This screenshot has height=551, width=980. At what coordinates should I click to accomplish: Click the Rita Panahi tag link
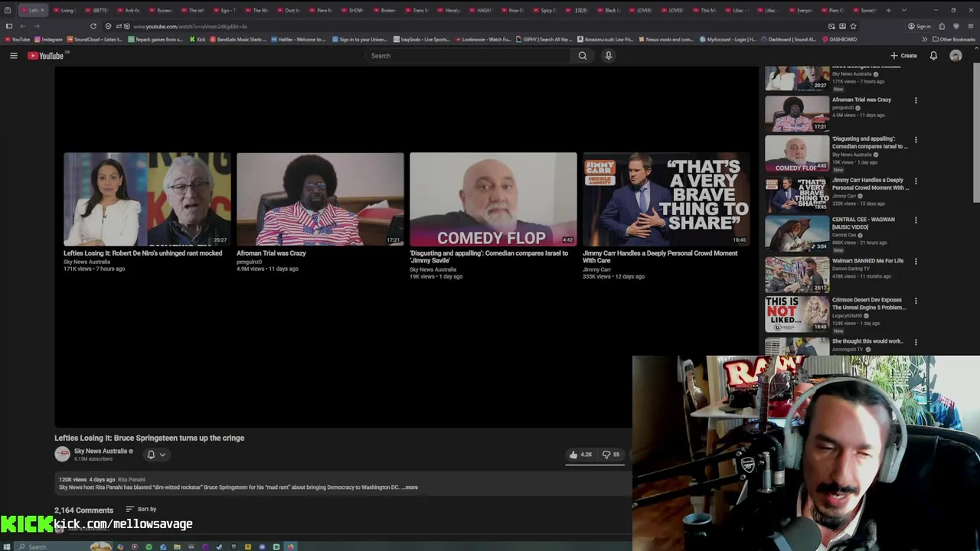pos(131,480)
